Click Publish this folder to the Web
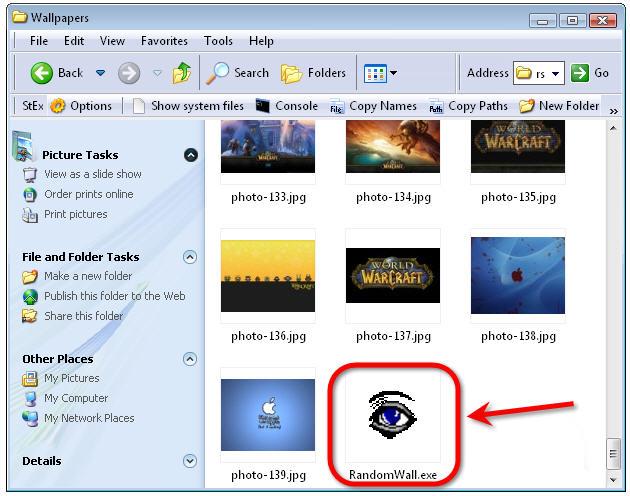The image size is (630, 496). 115,296
